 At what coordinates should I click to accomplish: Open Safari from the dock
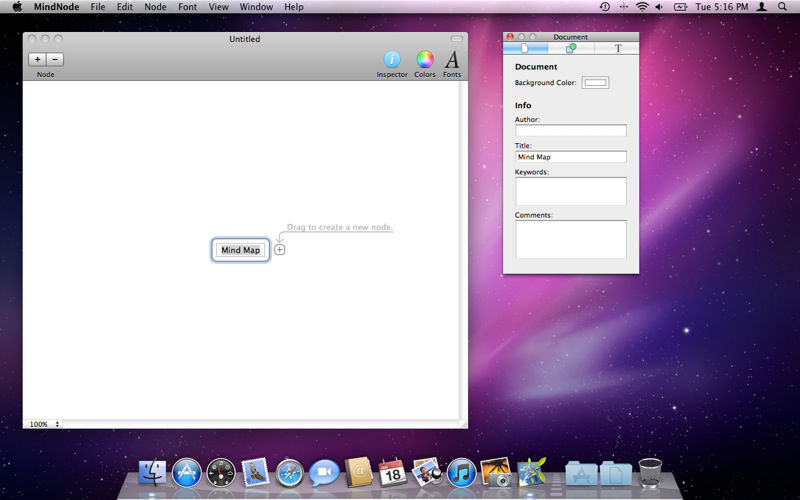(290, 473)
